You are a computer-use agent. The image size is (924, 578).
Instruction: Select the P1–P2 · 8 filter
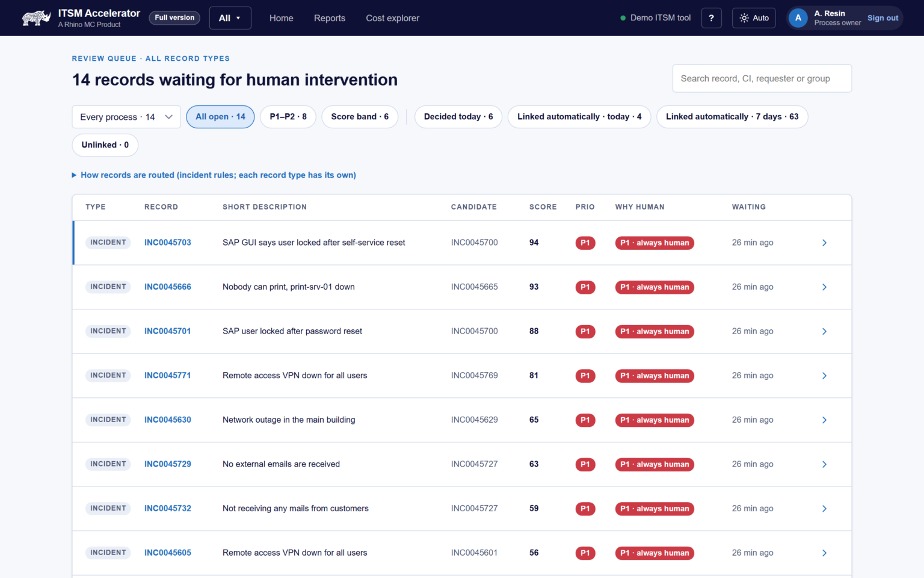tap(288, 117)
